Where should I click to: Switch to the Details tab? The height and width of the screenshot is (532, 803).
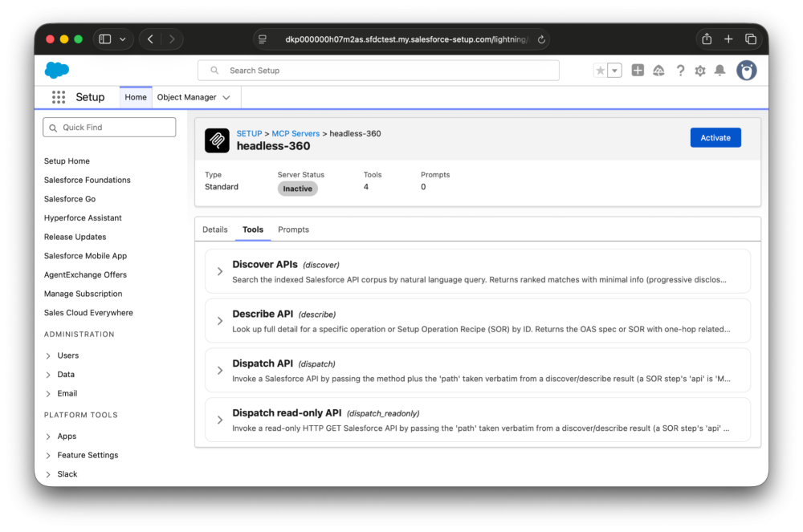215,229
